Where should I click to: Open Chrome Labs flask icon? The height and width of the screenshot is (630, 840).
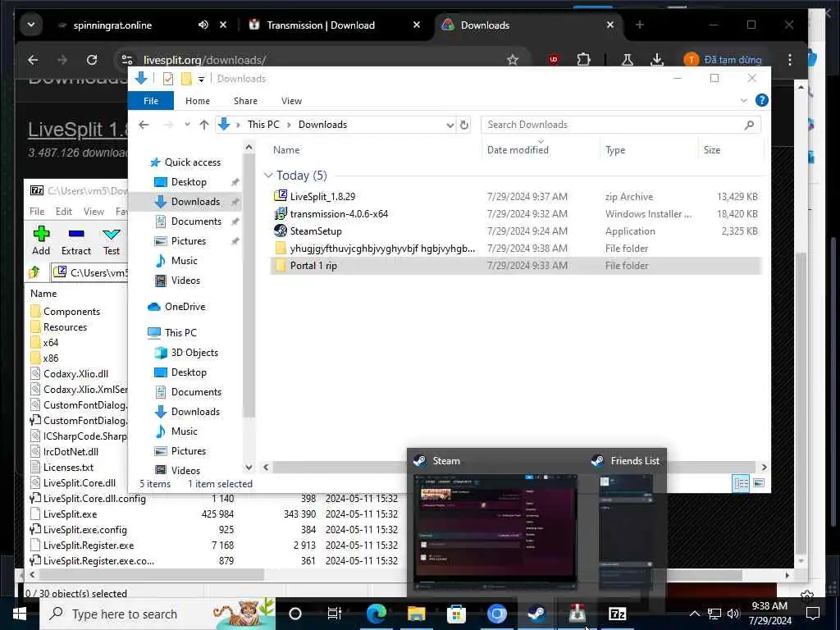point(627,59)
